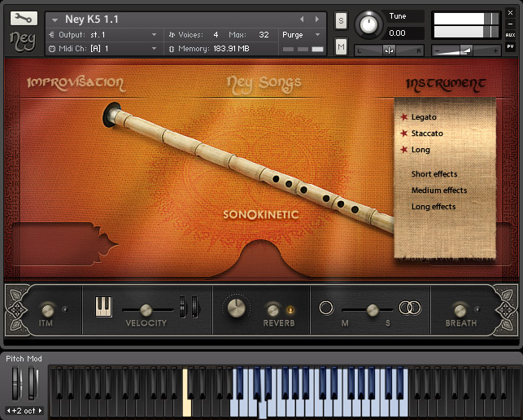Mute the instrument with M button
The width and height of the screenshot is (523, 420).
click(341, 46)
